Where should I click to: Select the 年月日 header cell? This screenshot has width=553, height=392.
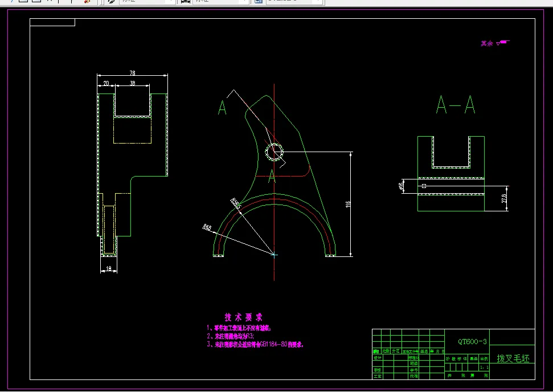click(x=437, y=351)
